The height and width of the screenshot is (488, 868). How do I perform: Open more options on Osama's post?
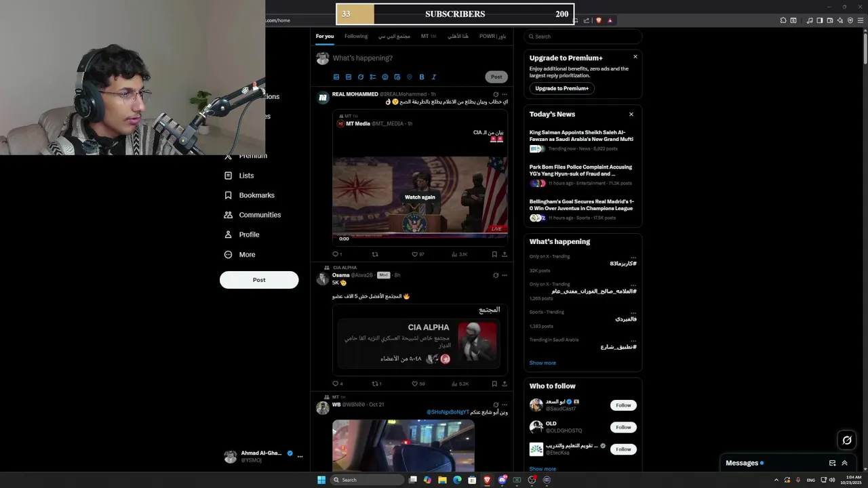pyautogui.click(x=505, y=275)
